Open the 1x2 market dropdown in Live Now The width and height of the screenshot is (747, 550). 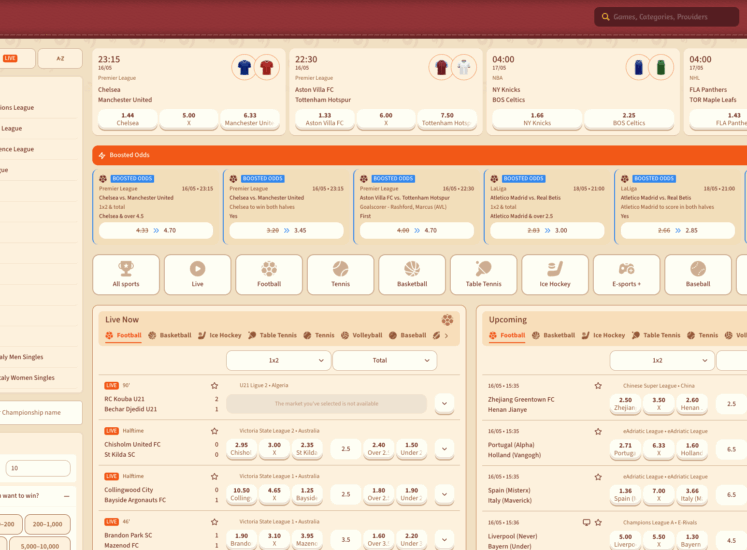pyautogui.click(x=278, y=360)
